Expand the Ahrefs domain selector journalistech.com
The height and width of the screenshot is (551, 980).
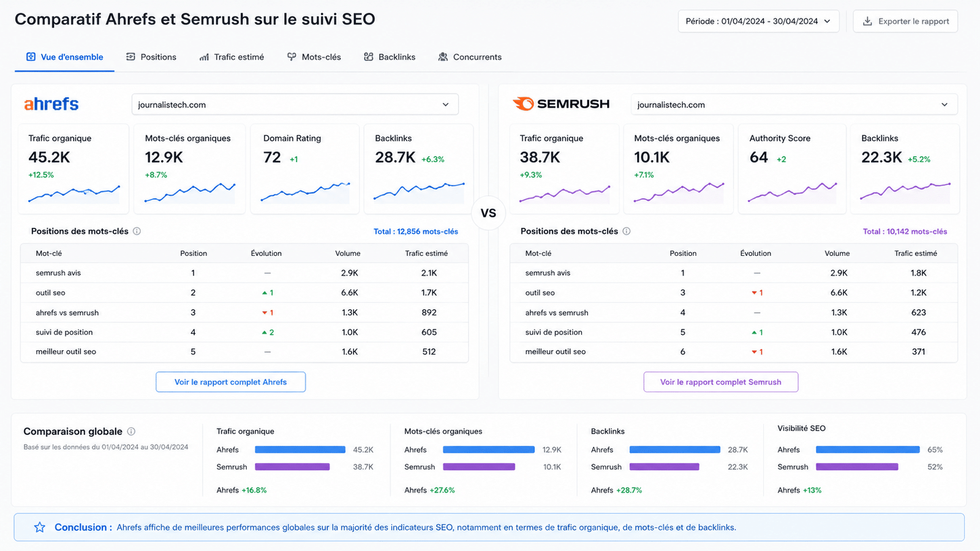tap(295, 105)
